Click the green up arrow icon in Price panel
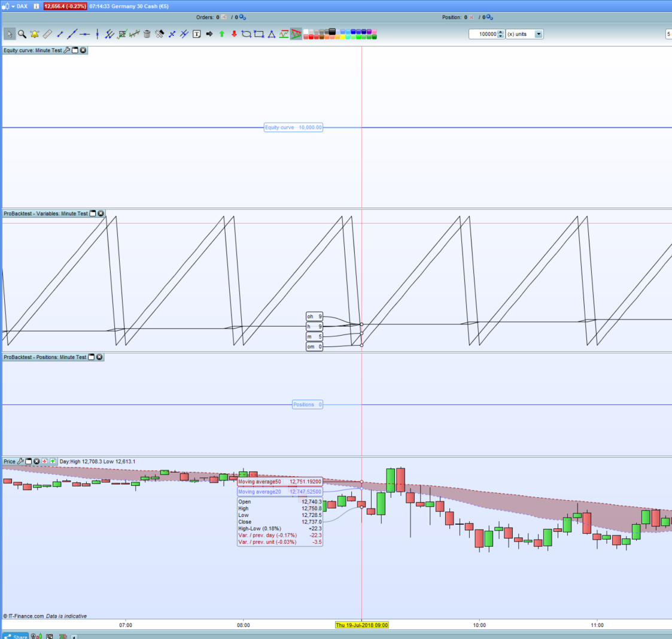This screenshot has width=672, height=639. click(x=53, y=461)
